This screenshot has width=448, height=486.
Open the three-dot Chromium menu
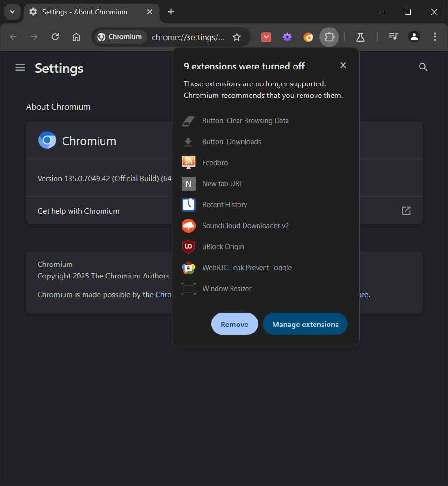tap(435, 37)
